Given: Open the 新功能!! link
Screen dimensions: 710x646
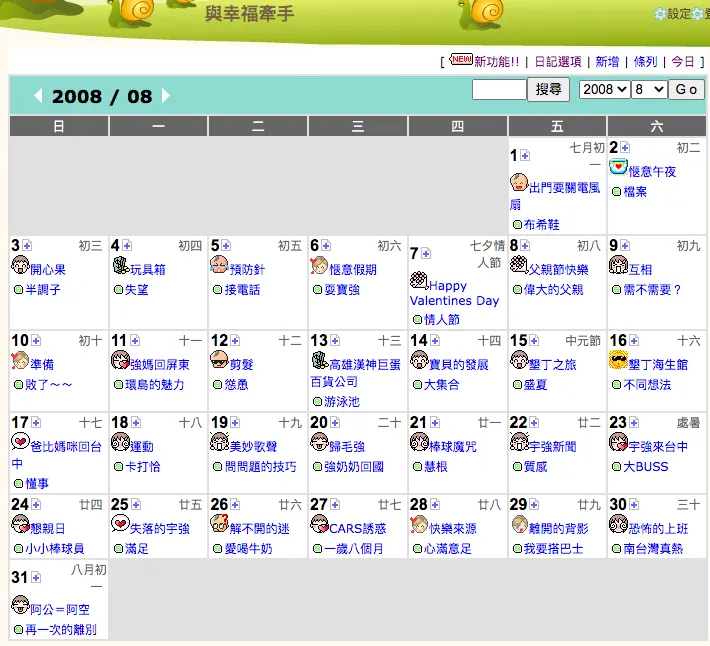Looking at the screenshot, I should (497, 62).
